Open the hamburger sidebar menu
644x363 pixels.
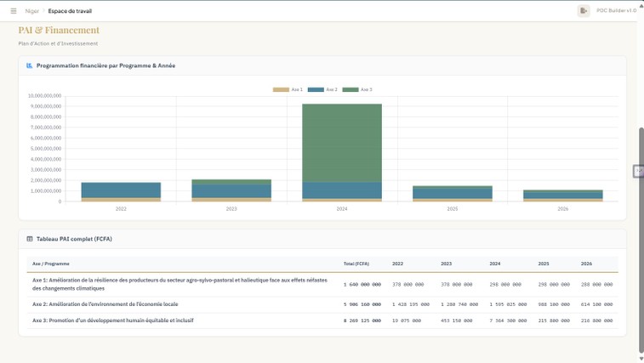14,11
